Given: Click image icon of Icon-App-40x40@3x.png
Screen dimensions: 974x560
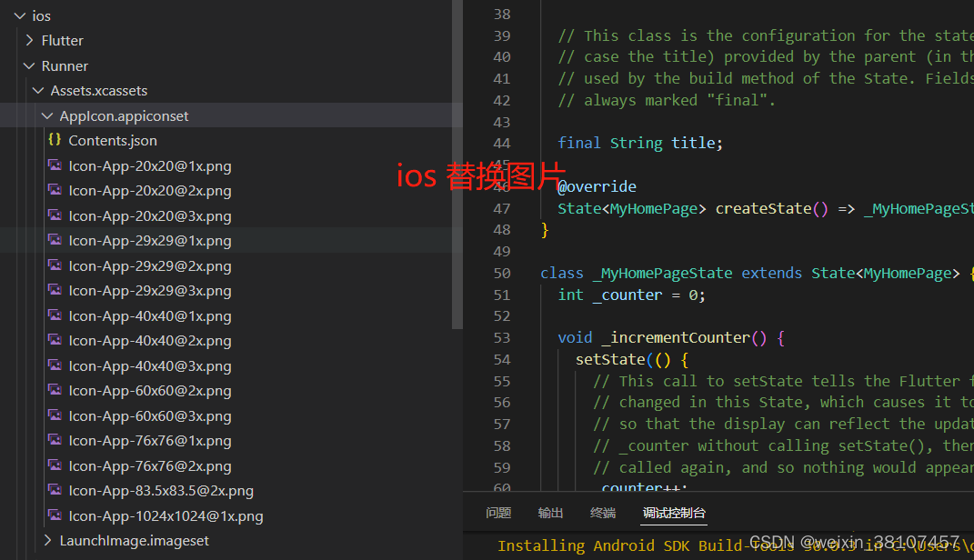Looking at the screenshot, I should pyautogui.click(x=55, y=365).
